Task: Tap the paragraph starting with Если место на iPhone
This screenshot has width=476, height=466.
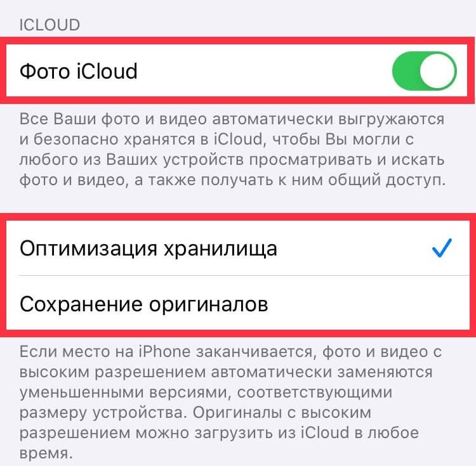Action: [231, 403]
